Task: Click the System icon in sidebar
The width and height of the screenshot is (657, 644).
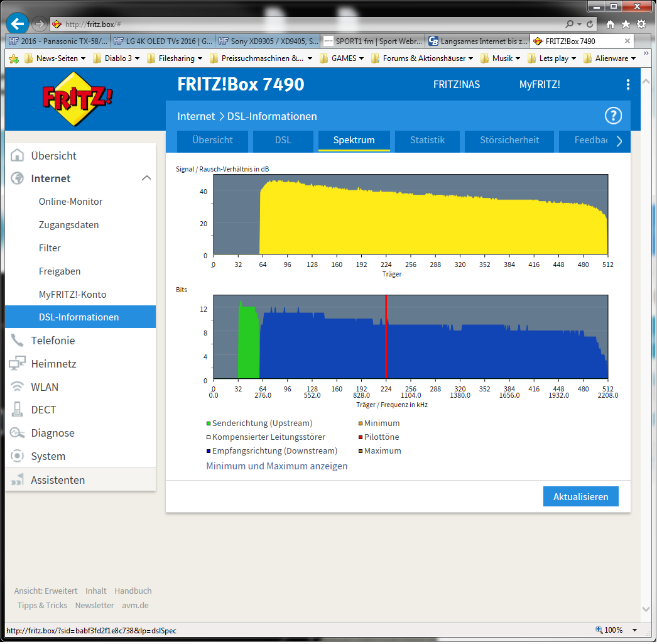Action: tap(17, 456)
